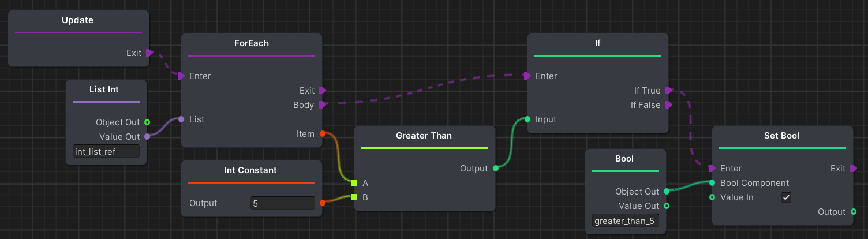Click the Int Constant value field showing 5

click(283, 203)
